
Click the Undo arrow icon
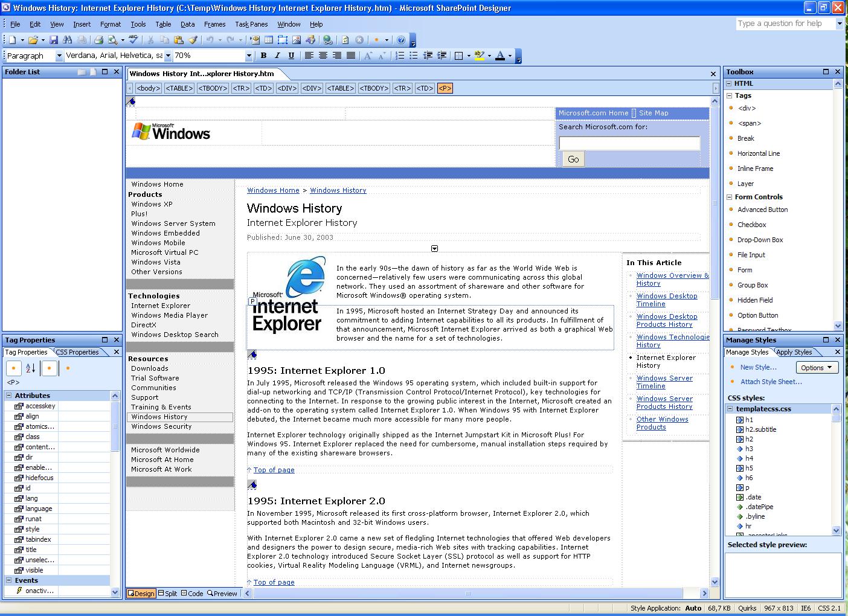point(210,40)
